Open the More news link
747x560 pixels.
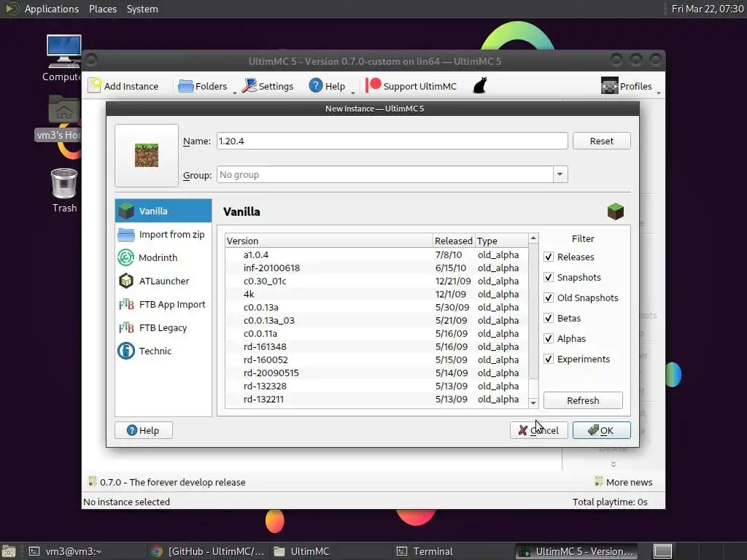pos(624,482)
